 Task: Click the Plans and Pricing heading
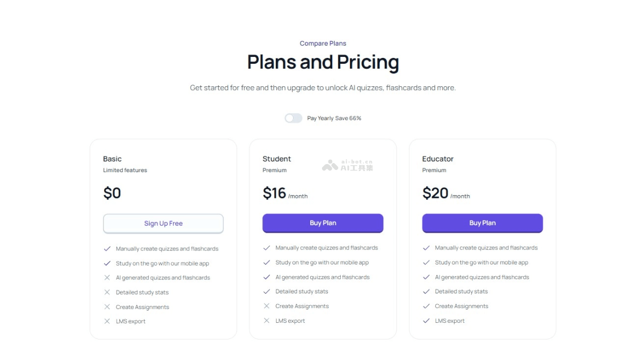323,62
